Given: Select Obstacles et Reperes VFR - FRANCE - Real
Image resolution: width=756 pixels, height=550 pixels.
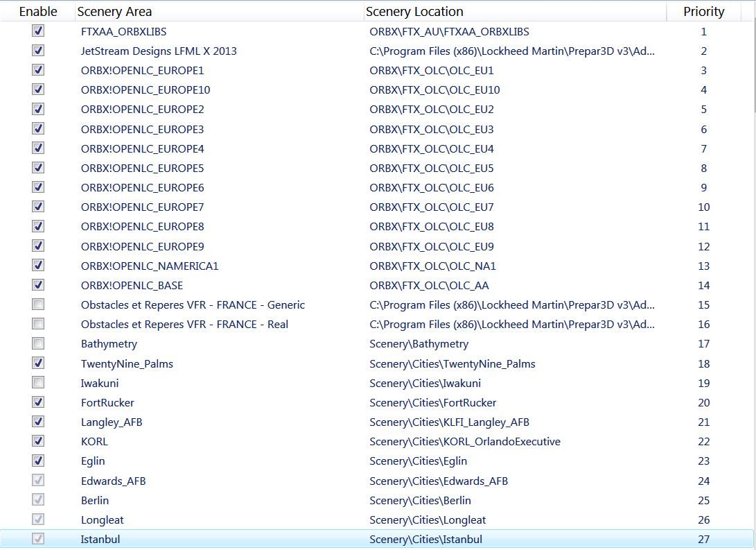Looking at the screenshot, I should pos(184,324).
